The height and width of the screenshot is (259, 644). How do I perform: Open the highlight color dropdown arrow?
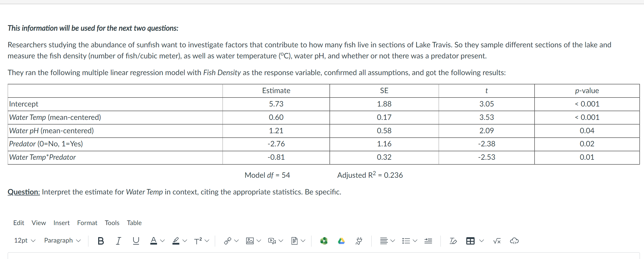[185, 241]
